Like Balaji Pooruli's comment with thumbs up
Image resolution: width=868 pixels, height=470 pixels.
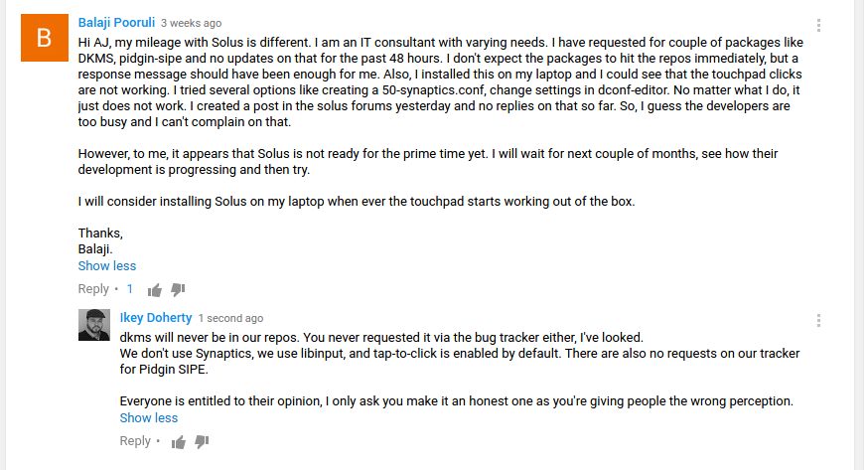[x=155, y=289]
